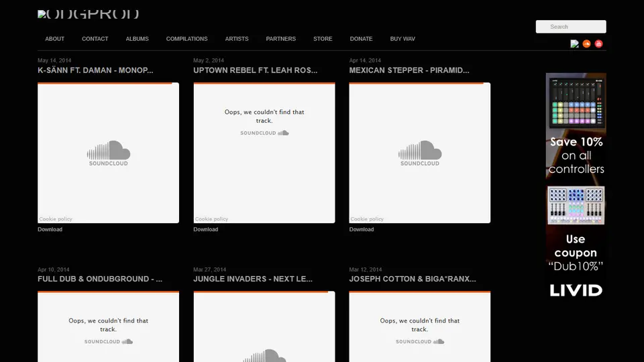Open UPTOWN REBEL FT. LEAH ROS... post

[256, 70]
